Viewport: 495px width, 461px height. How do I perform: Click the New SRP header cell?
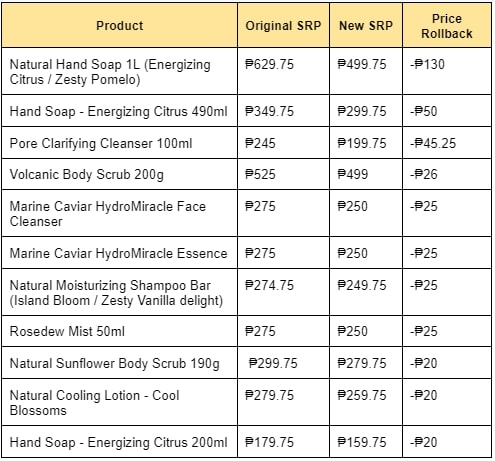click(x=366, y=25)
